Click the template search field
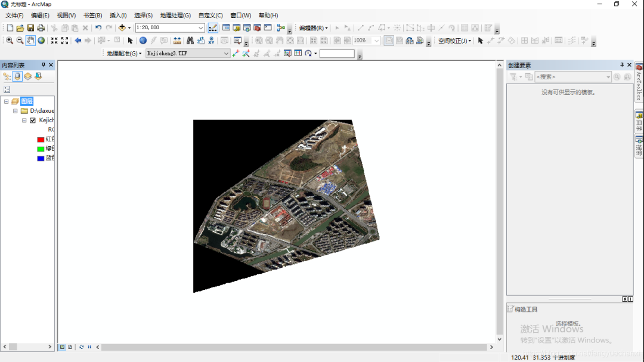The height and width of the screenshot is (362, 644). tap(572, 77)
